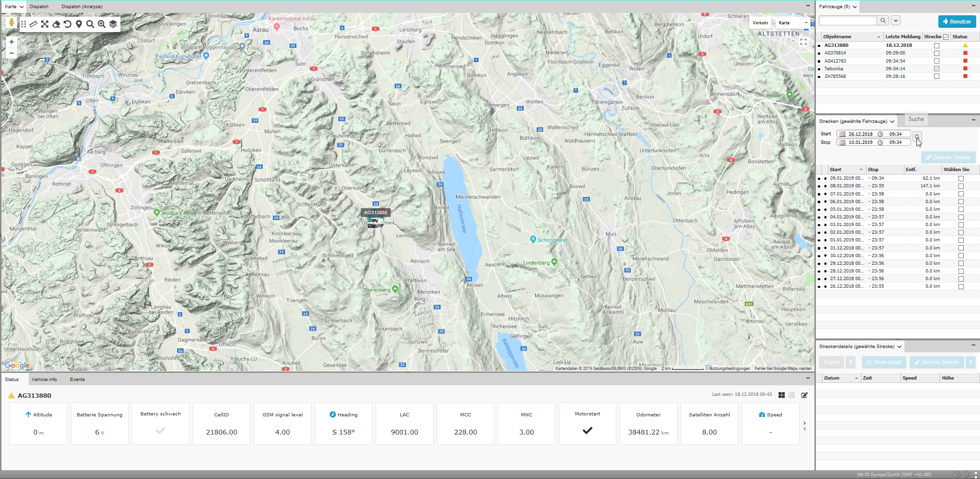This screenshot has width=980, height=479.
Task: Open Fehler bei Google Maps melden link
Action: [x=783, y=369]
